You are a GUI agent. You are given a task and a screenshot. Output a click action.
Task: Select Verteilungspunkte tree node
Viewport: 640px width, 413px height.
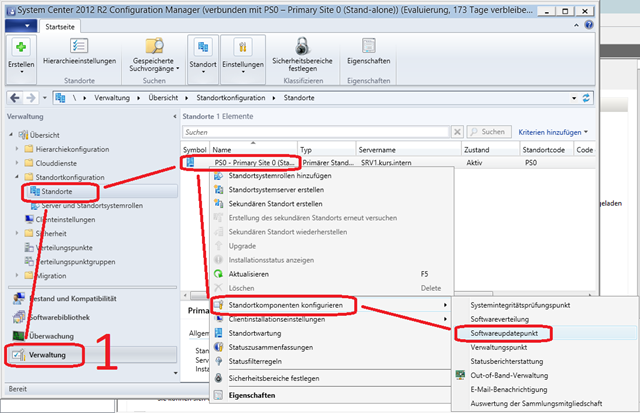(59, 248)
